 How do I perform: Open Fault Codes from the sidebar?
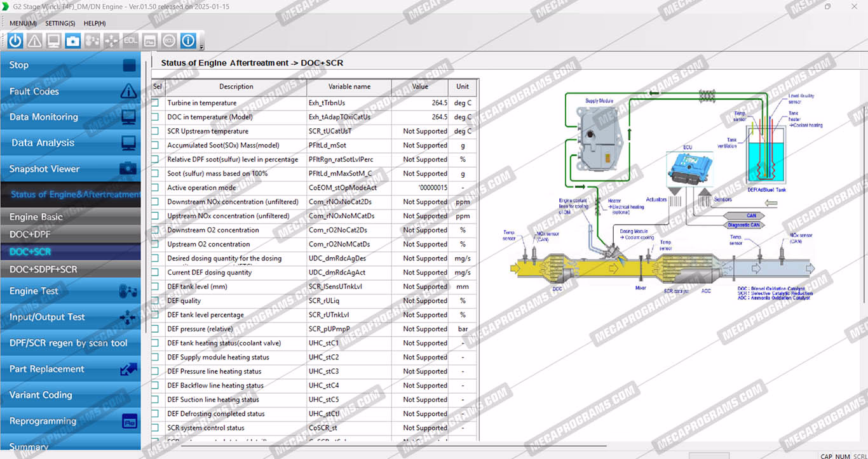[70, 91]
